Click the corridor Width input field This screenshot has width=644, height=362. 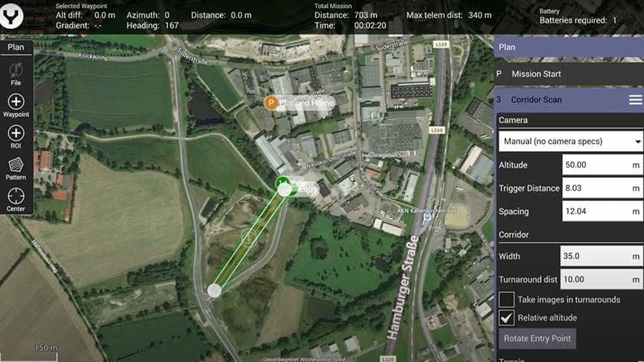tap(602, 256)
